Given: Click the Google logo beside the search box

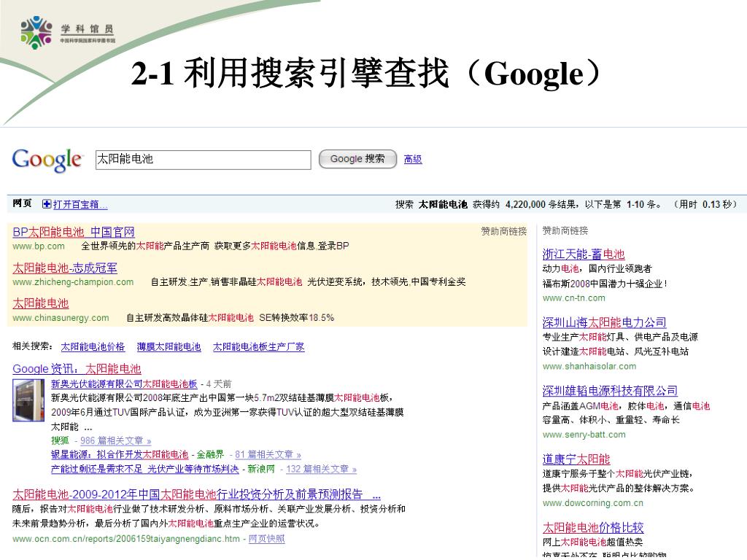Looking at the screenshot, I should [x=47, y=160].
